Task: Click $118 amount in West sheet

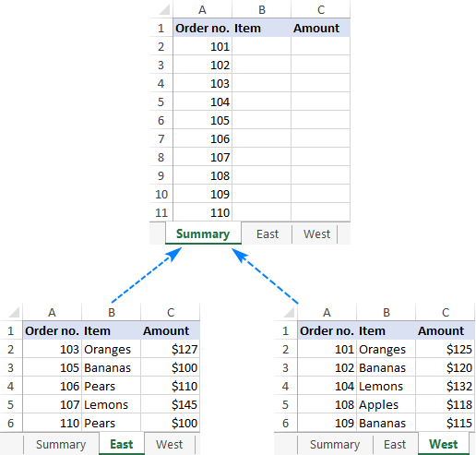Action: 446,404
